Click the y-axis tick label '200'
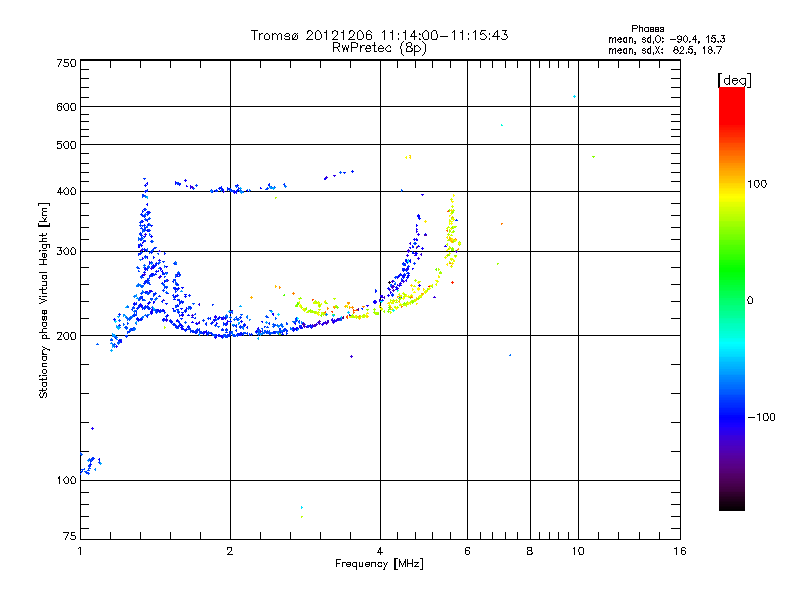 [x=66, y=336]
